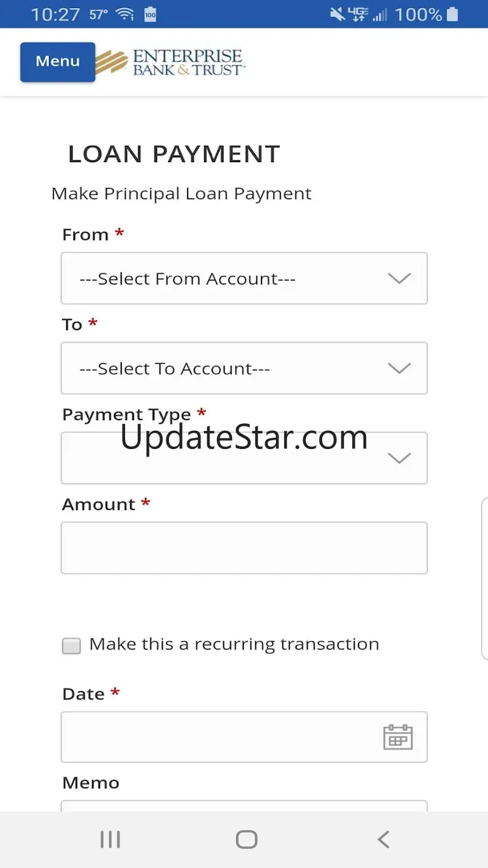This screenshot has height=868, width=488.
Task: Enable Make this a recurring transaction
Action: click(71, 646)
